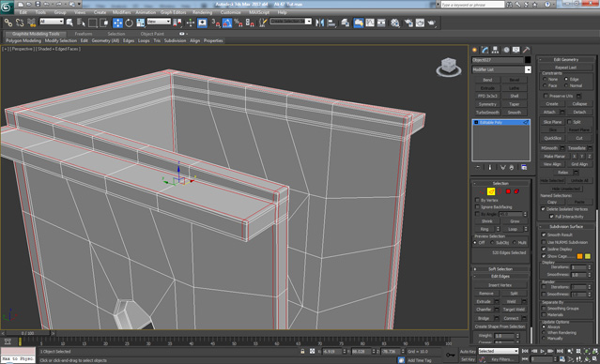
Task: Click the Loop selection button
Action: (x=513, y=229)
